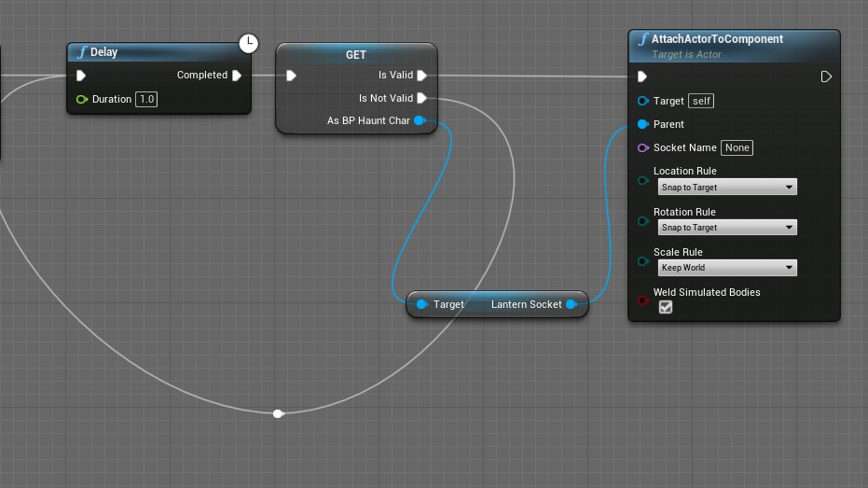The height and width of the screenshot is (488, 868).
Task: Toggle the Weld Simulated Bodies checkbox
Action: pyautogui.click(x=666, y=307)
